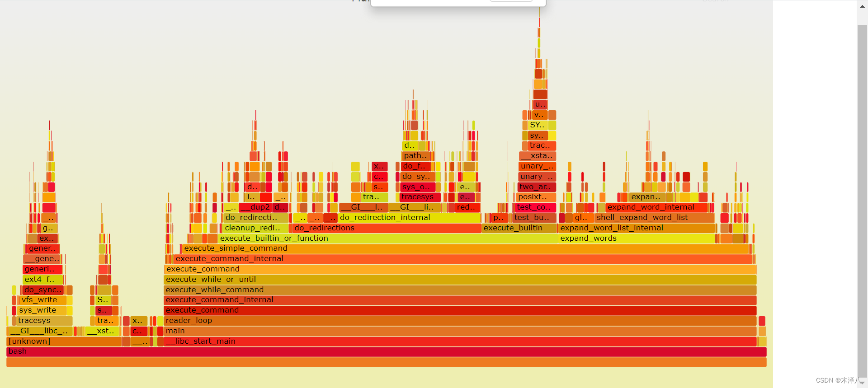Click the execute_command_internal frame with the orange bar
The image size is (868, 388).
coord(463,258)
